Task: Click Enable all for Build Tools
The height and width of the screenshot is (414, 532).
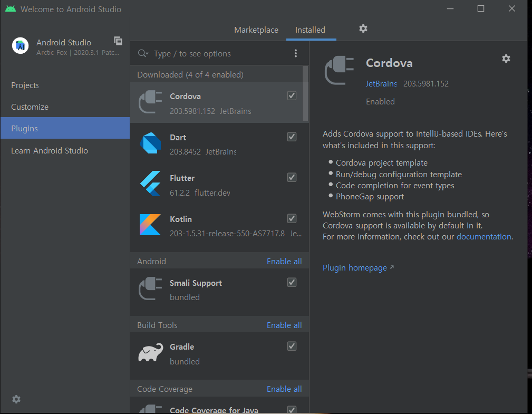Action: 284,325
